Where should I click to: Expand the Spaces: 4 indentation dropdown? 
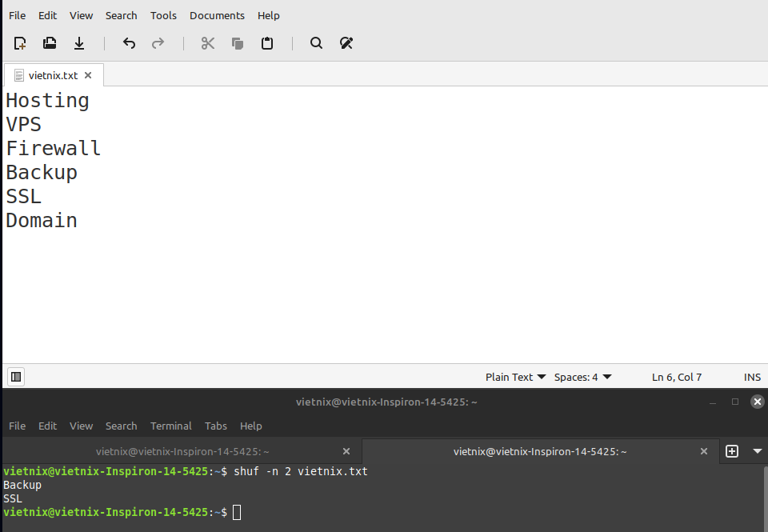583,378
